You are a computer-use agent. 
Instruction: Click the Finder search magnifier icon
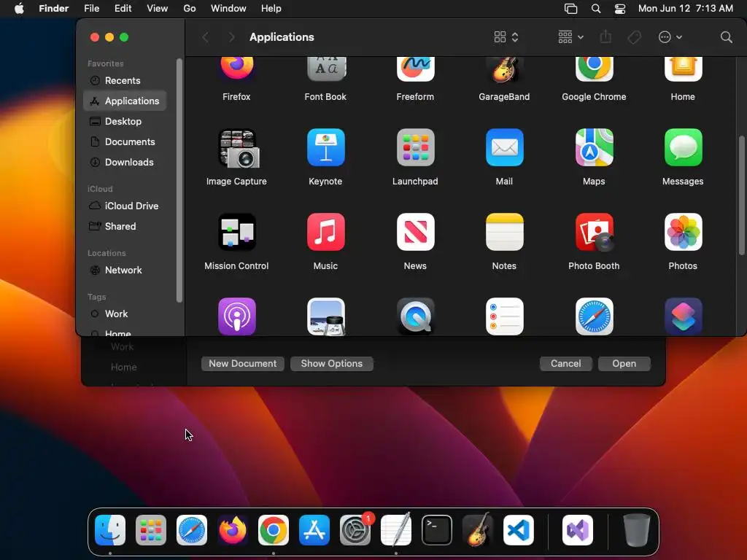pyautogui.click(x=726, y=37)
